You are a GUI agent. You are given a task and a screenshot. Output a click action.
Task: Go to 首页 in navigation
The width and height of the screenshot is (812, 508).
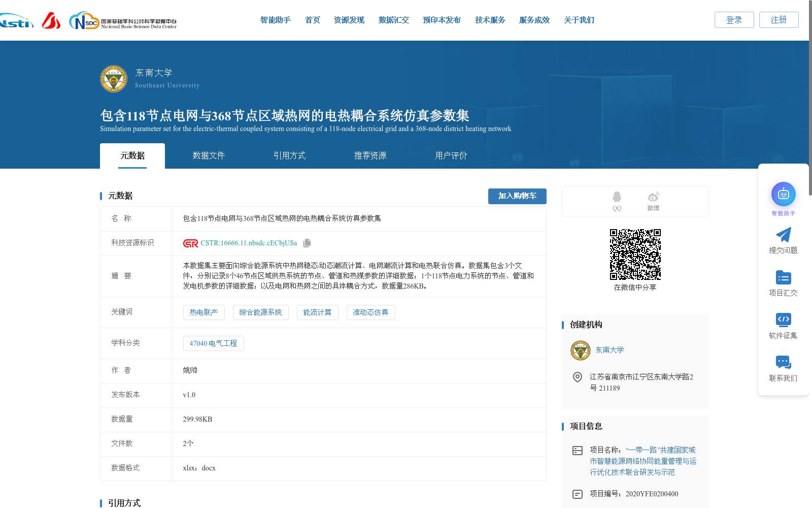tap(313, 20)
